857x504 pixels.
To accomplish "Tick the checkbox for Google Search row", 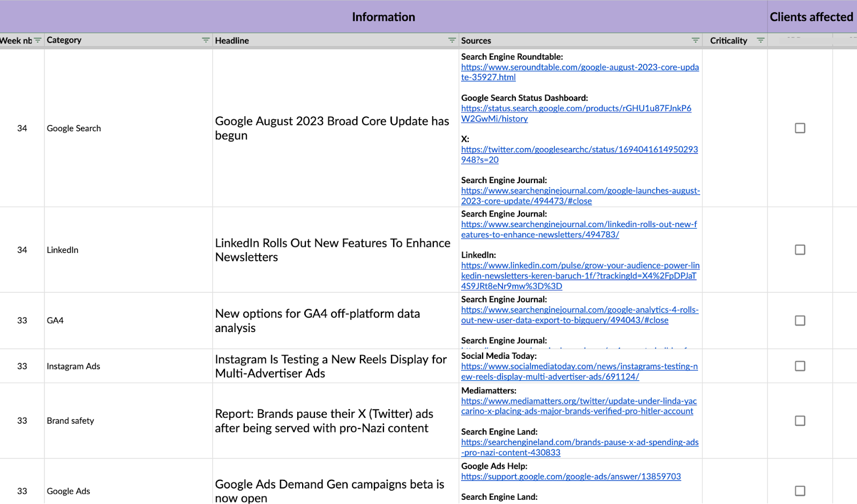I will coord(800,128).
